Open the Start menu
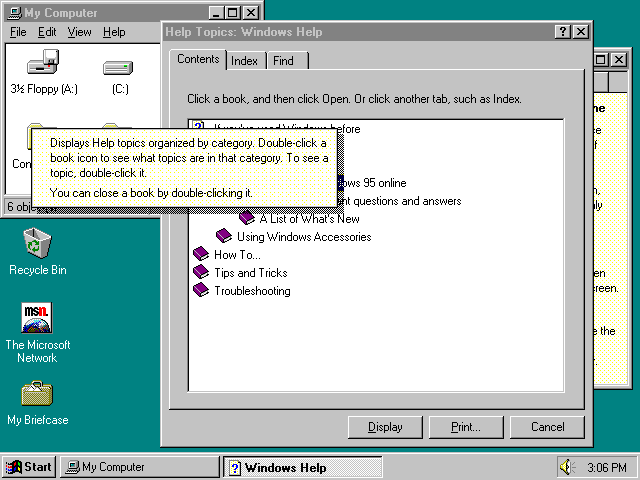This screenshot has width=640, height=480. 29,467
